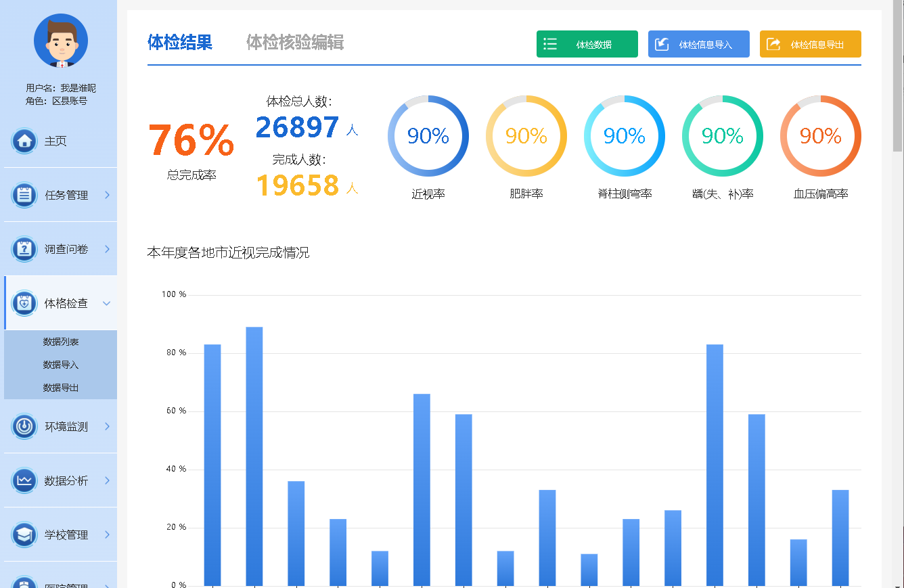The image size is (904, 588).
Task: Click the 角色：区县账号 text
Action: pyautogui.click(x=56, y=101)
